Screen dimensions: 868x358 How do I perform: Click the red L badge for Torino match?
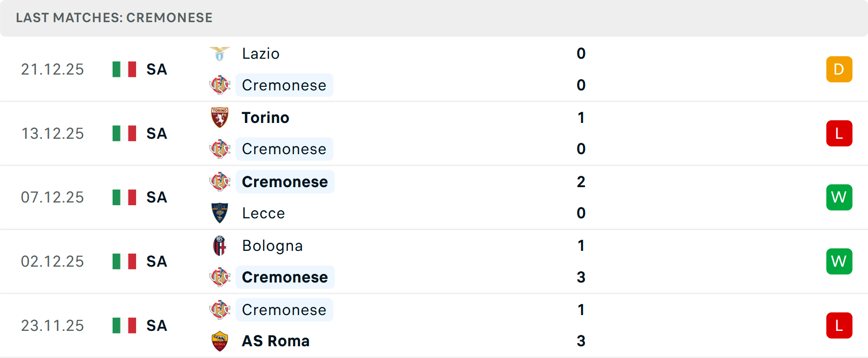[839, 133]
